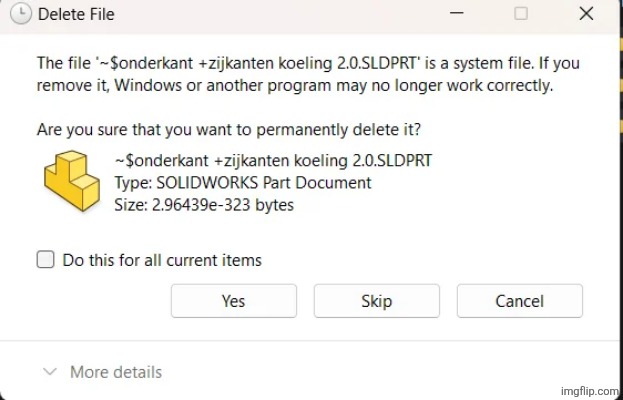Click the 'Are you sure' confirmation question
623x400 pixels.
pos(229,129)
